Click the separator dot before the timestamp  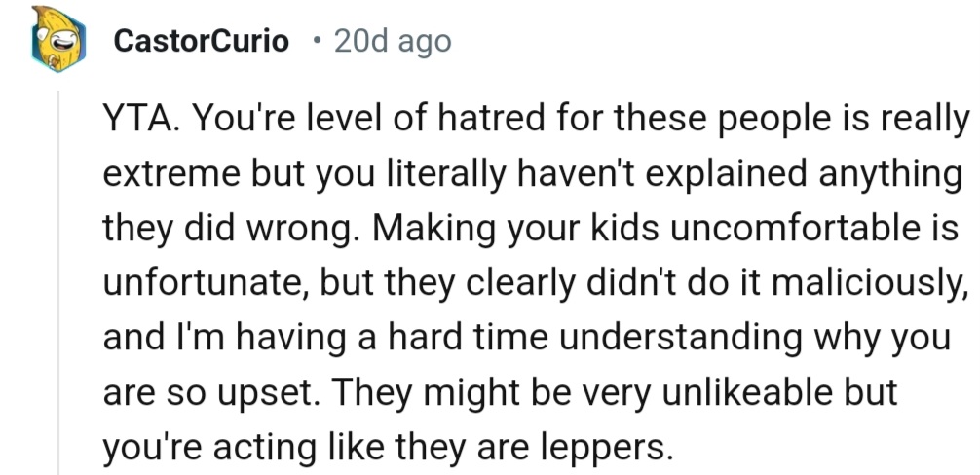coord(316,41)
